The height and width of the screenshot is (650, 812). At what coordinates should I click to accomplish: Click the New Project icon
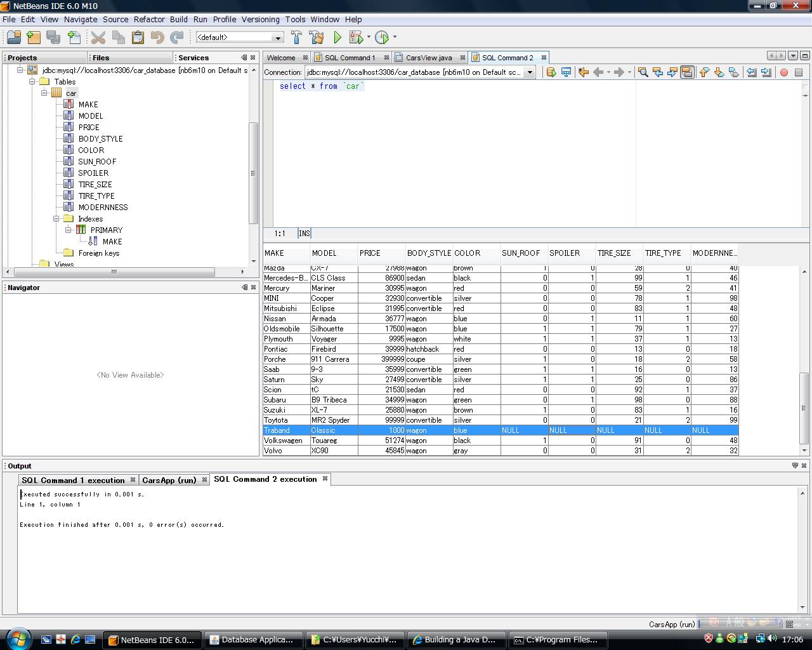pyautogui.click(x=34, y=37)
